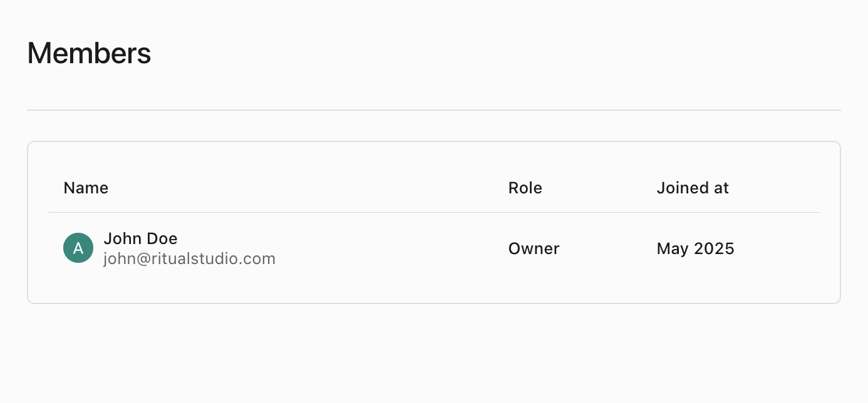Click the Name column header

point(86,188)
